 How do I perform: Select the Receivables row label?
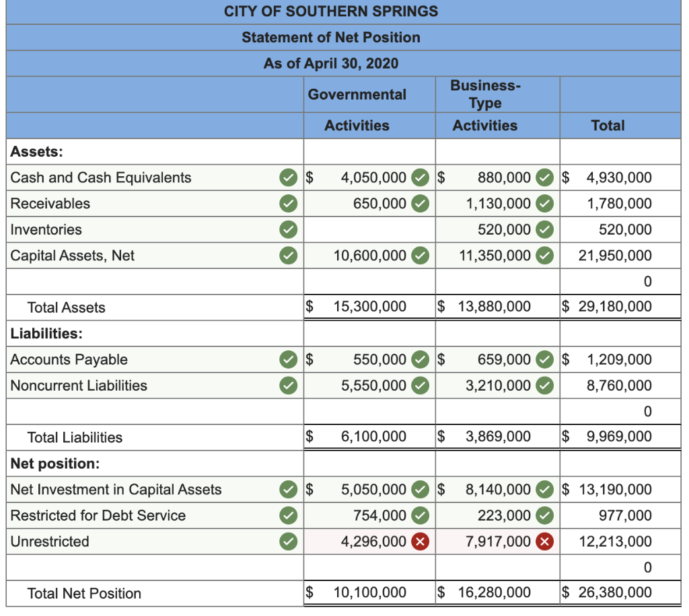point(50,203)
